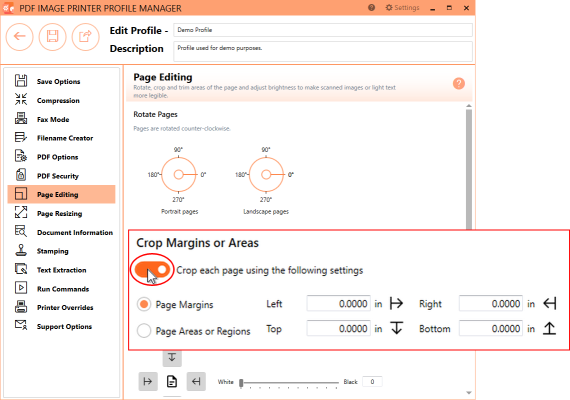
Task: Click the Right margin value field
Action: [x=491, y=303]
